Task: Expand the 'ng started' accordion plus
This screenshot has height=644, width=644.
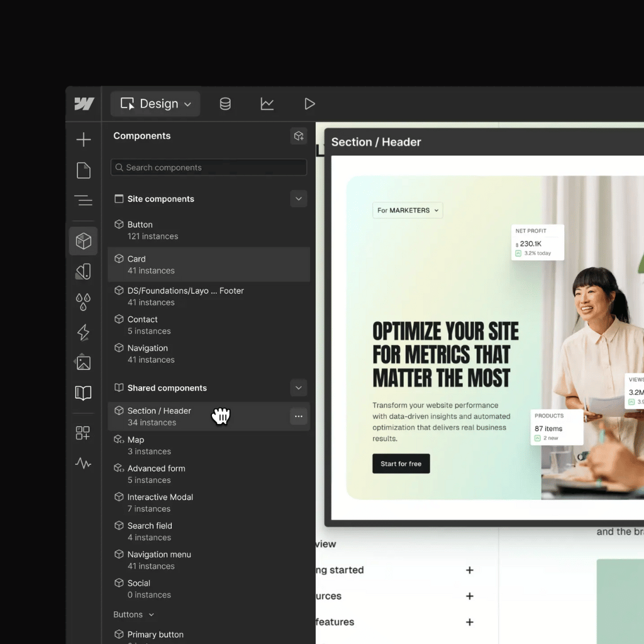Action: pos(470,570)
